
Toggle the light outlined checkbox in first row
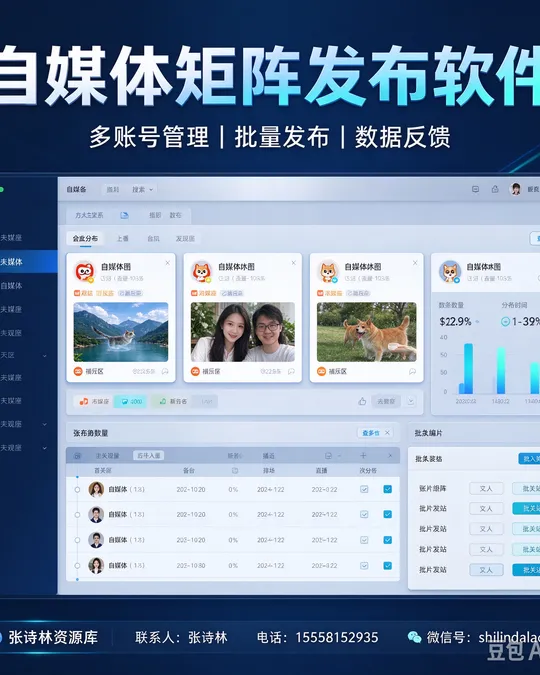(x=364, y=489)
